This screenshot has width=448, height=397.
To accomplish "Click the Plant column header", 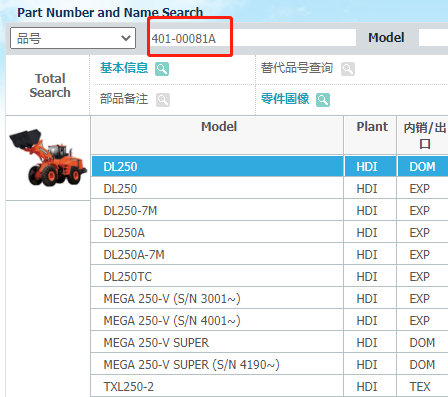I will tap(370, 135).
